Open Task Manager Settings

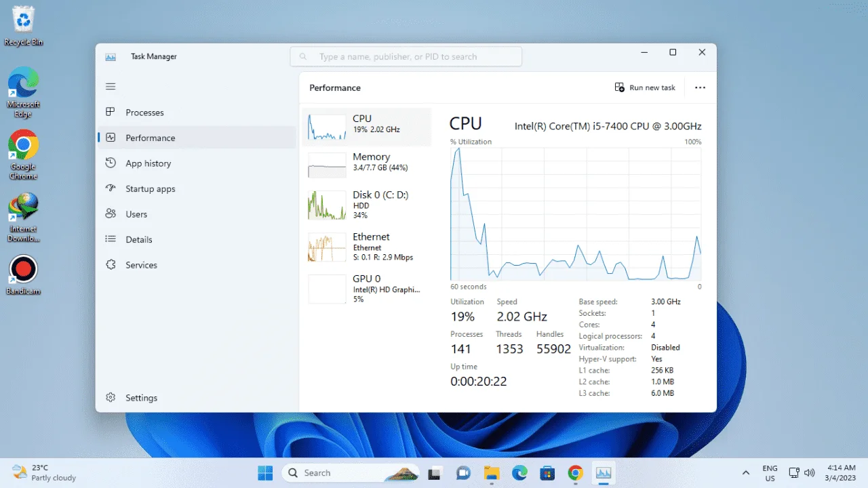coord(197,398)
